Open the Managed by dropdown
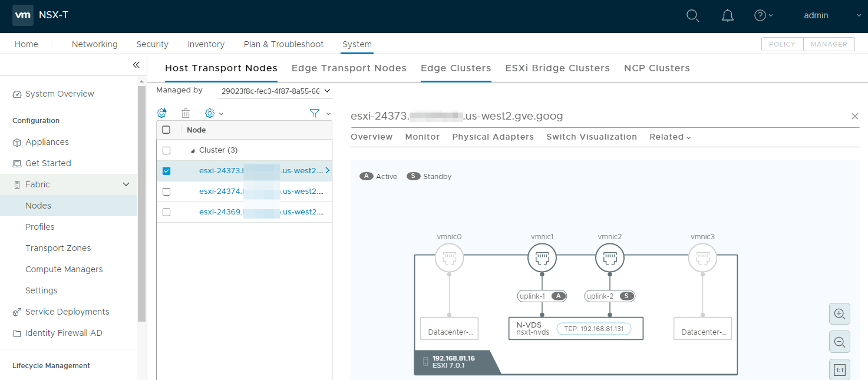868x380 pixels. click(x=275, y=91)
